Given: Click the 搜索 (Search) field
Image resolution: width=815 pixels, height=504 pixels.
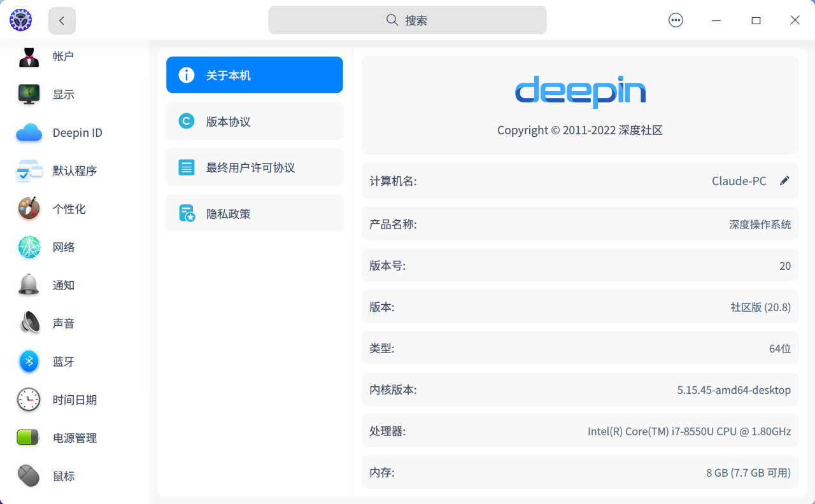Looking at the screenshot, I should click(x=407, y=20).
